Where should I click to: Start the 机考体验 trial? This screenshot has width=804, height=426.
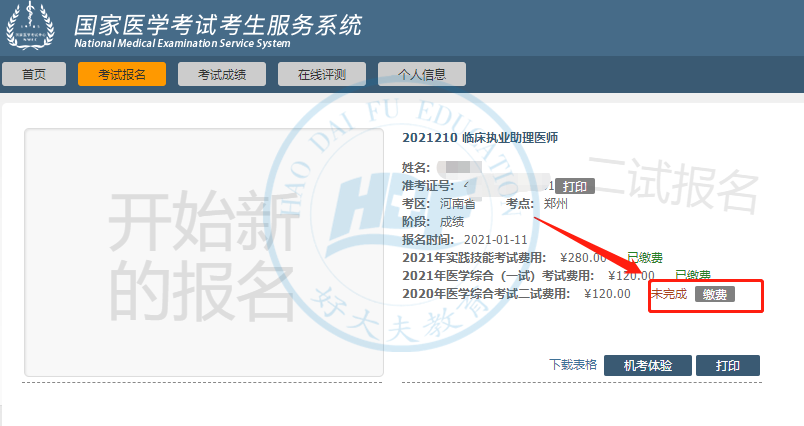click(648, 366)
